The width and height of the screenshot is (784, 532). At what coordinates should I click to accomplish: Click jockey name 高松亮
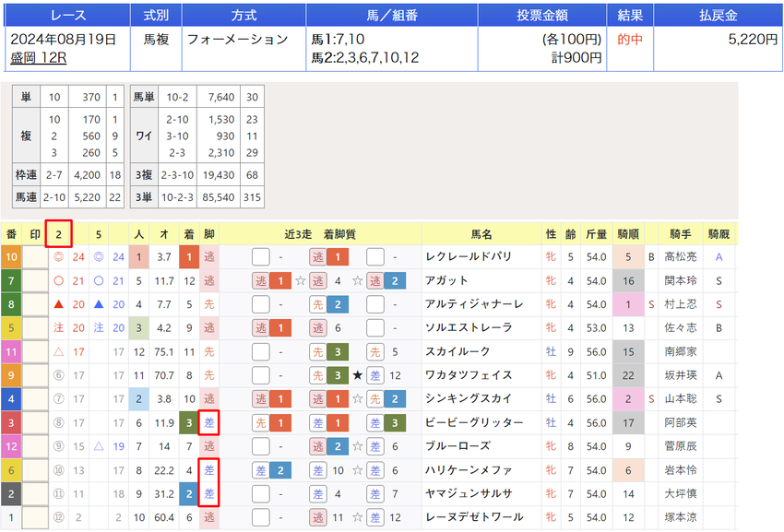(681, 257)
